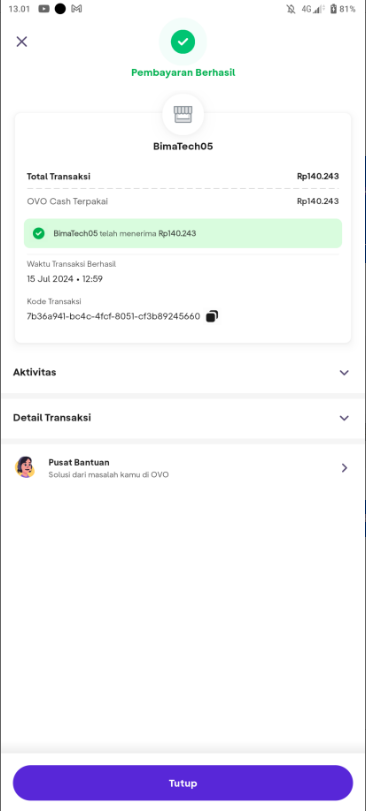Tap the muted notifications bell icon
Viewport: 366px width, 811px height.
click(291, 9)
